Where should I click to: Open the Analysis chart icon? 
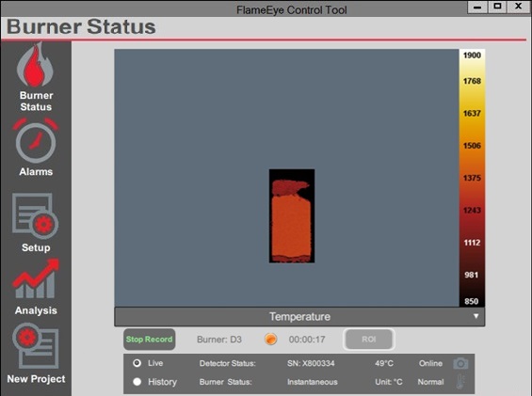[x=36, y=278]
